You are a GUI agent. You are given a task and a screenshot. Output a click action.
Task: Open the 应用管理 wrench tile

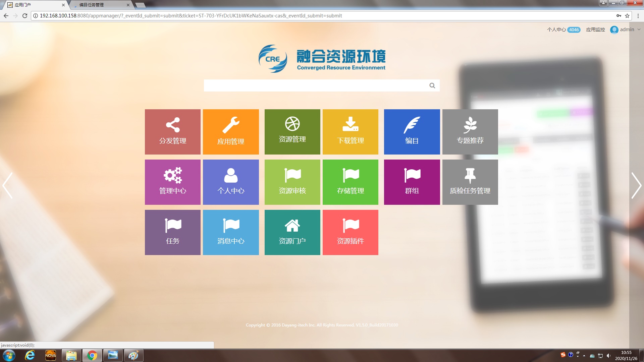(x=231, y=132)
